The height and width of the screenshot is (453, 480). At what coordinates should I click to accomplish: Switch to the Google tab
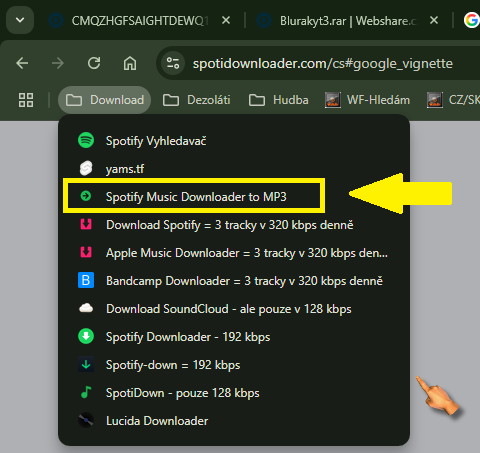pyautogui.click(x=471, y=20)
